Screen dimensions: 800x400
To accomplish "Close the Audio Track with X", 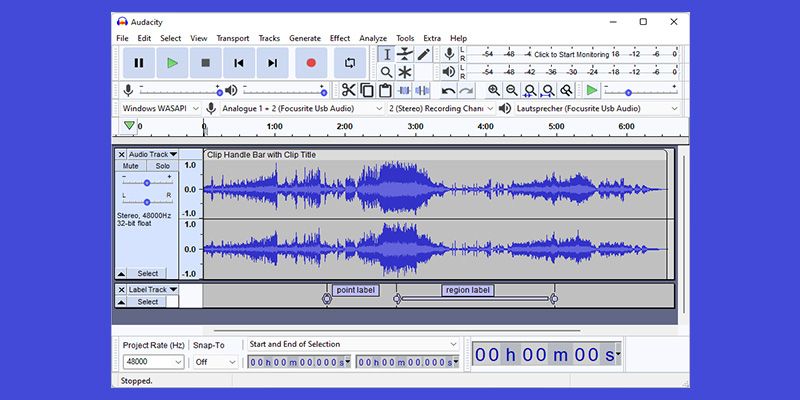I will tap(121, 154).
